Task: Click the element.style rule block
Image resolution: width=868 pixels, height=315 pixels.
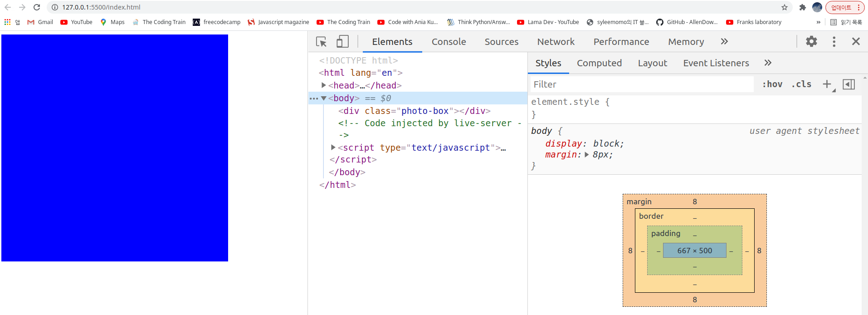Action: (x=696, y=108)
